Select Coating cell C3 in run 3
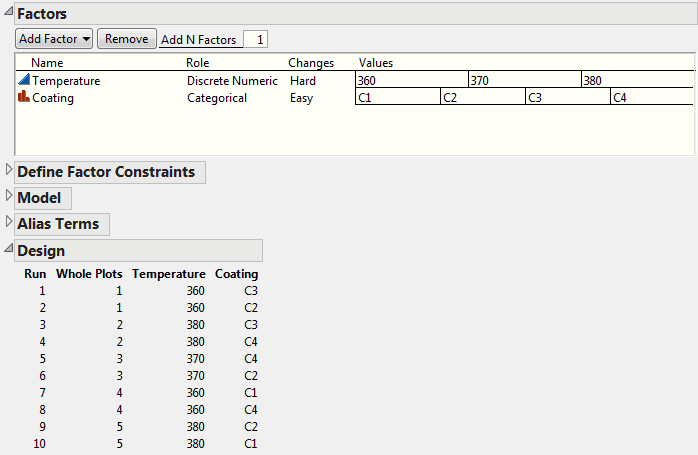 tap(251, 325)
